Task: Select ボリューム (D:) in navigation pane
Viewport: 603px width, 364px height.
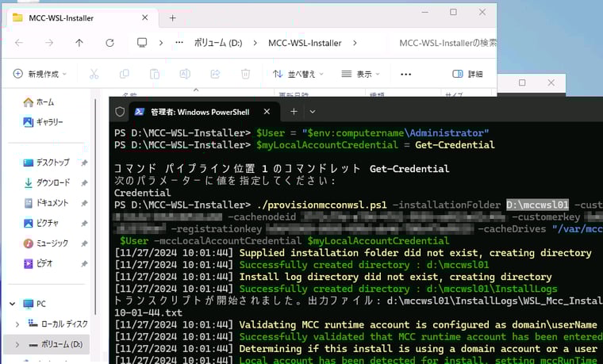Action: coord(56,344)
